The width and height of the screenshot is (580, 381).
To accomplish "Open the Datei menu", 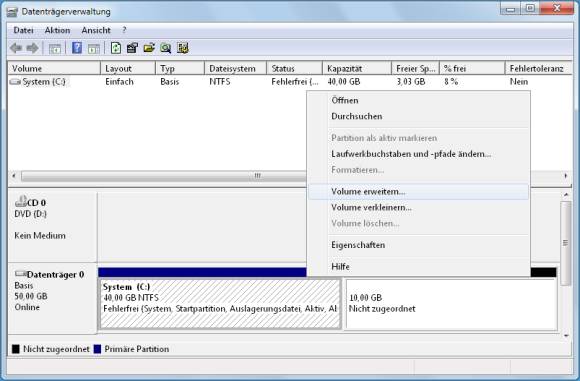I will click(x=23, y=30).
